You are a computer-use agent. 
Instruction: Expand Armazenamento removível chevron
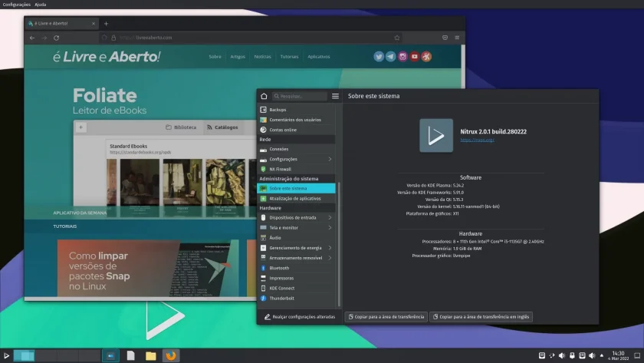pos(330,258)
